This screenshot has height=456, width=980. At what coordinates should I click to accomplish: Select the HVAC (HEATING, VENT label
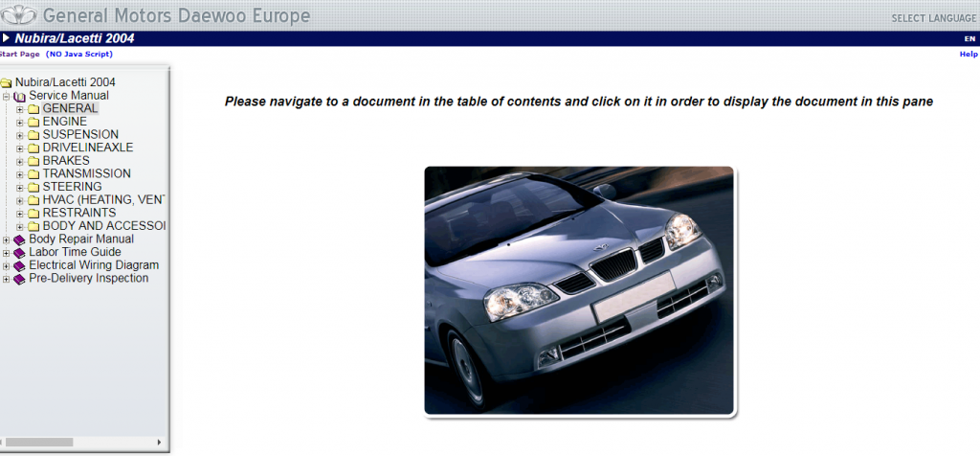pyautogui.click(x=103, y=200)
